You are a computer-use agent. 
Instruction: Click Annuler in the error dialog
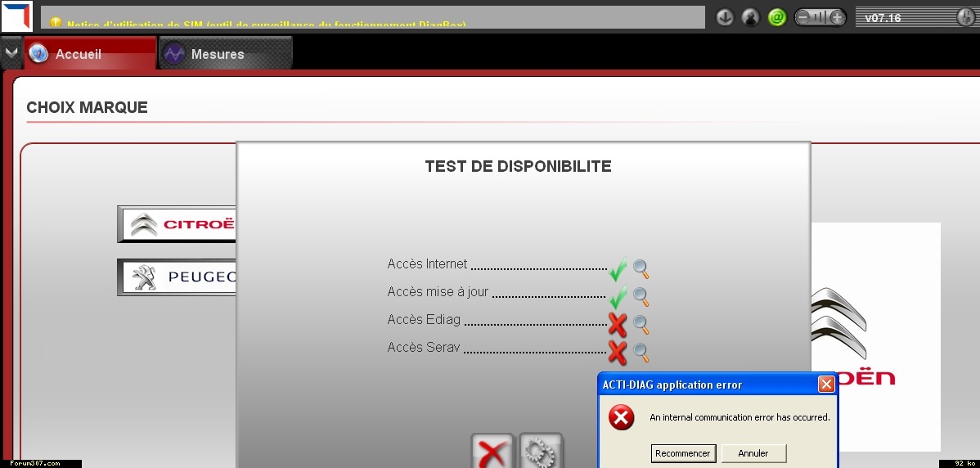pyautogui.click(x=753, y=453)
